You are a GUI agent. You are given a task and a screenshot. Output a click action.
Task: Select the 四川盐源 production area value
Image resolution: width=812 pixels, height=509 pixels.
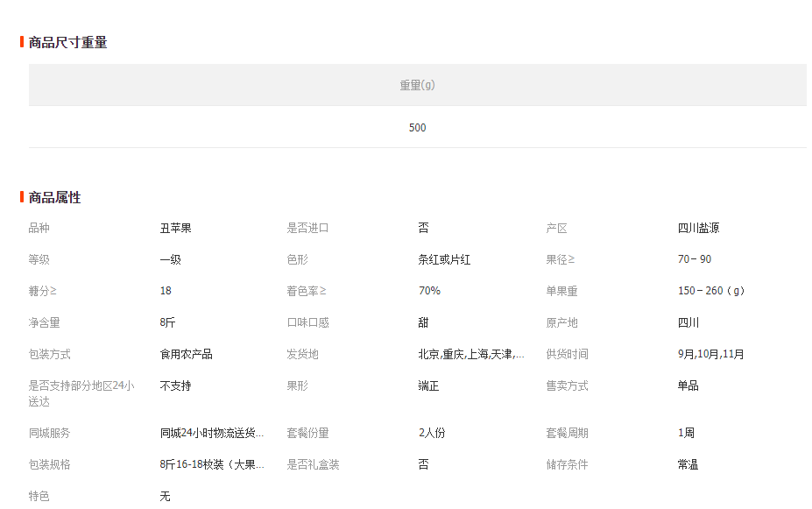click(x=698, y=228)
